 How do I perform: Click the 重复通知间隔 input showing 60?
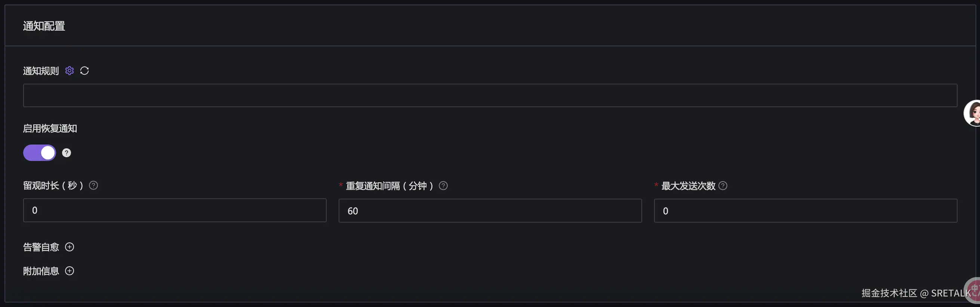490,211
